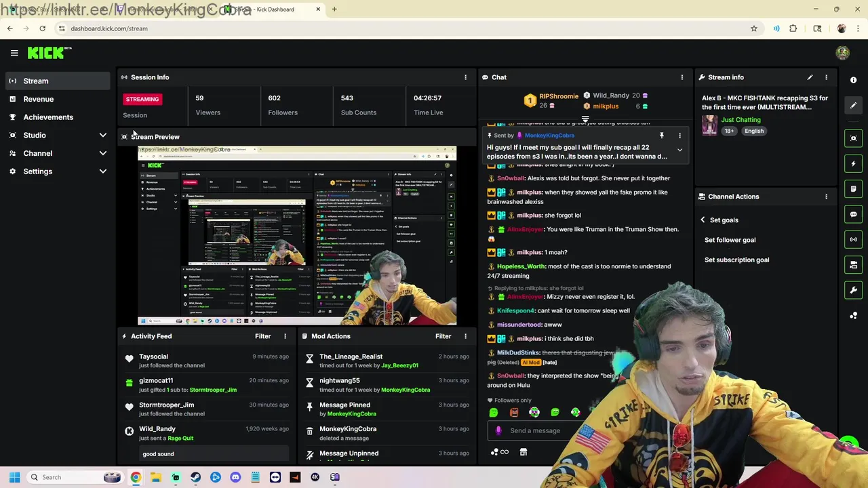Image resolution: width=868 pixels, height=488 pixels.
Task: Edit stream info with the pencil icon
Action: pos(810,77)
